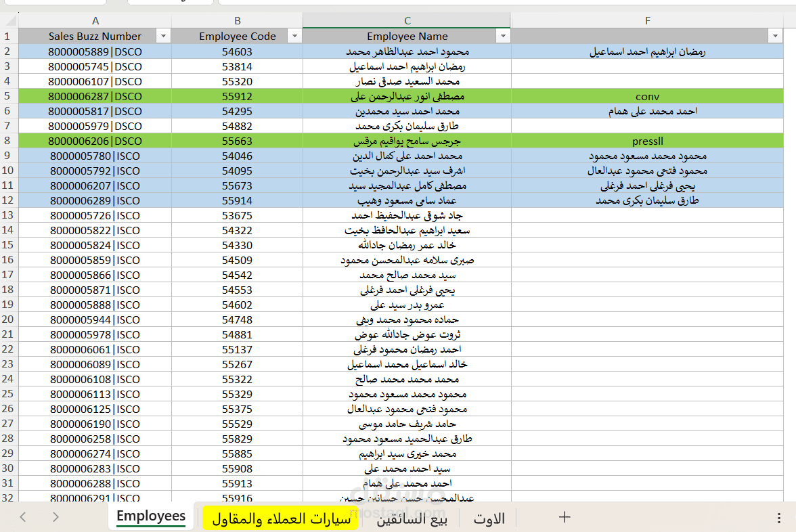Open the Employee Name filter dropdown
Screen dimensions: 796x532
503,36
